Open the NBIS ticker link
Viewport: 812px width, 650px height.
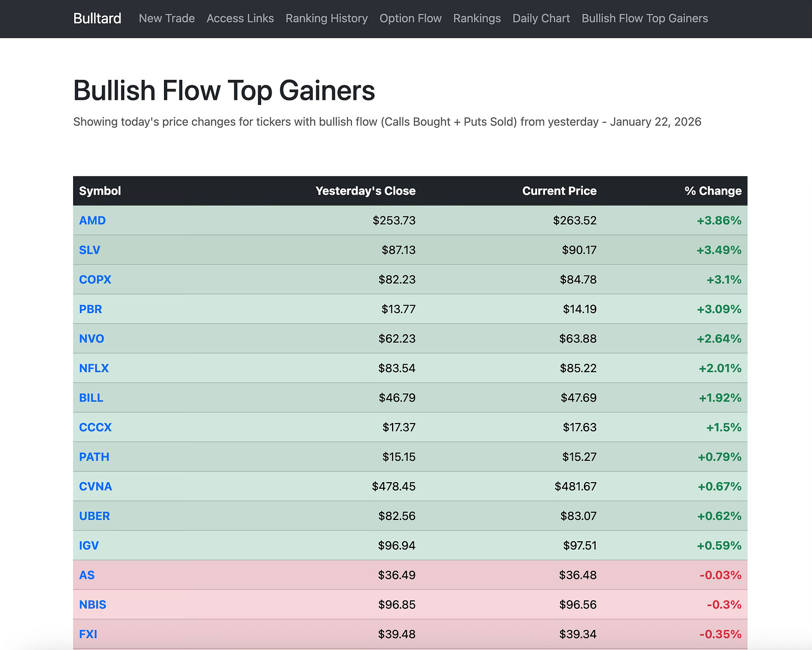point(93,605)
